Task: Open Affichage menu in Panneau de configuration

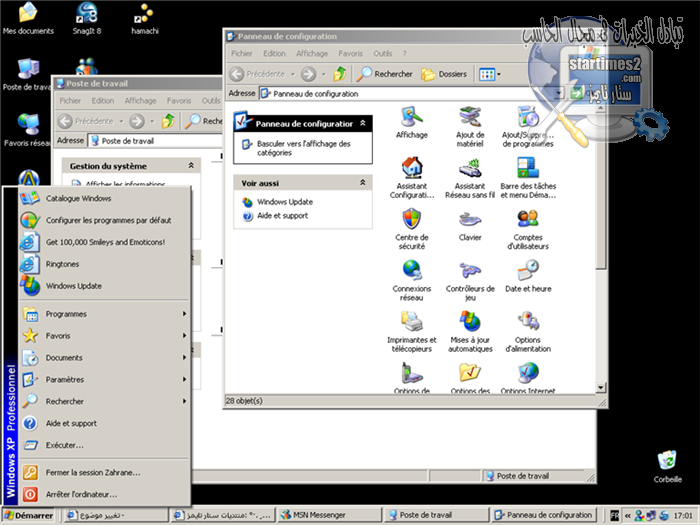Action: [312, 54]
